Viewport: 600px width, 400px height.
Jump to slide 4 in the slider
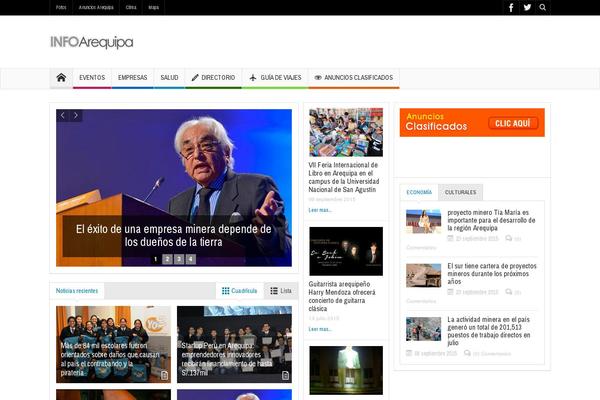(x=191, y=259)
